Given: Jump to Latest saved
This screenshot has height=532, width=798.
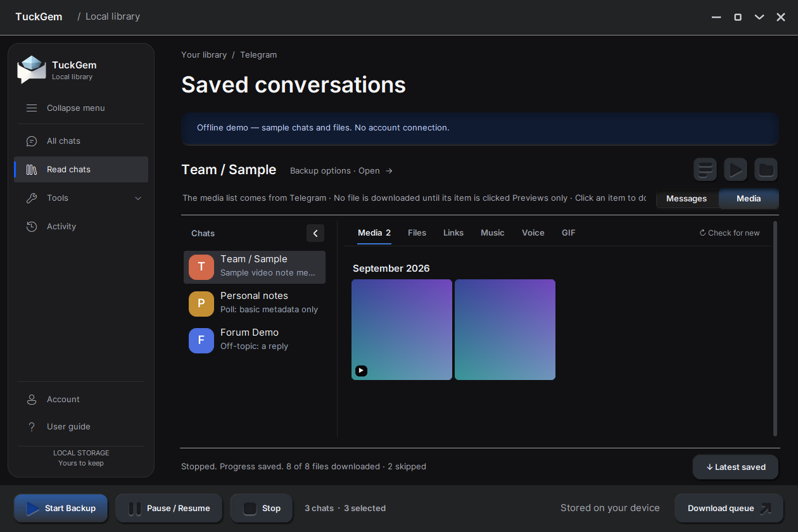Looking at the screenshot, I should pyautogui.click(x=735, y=467).
